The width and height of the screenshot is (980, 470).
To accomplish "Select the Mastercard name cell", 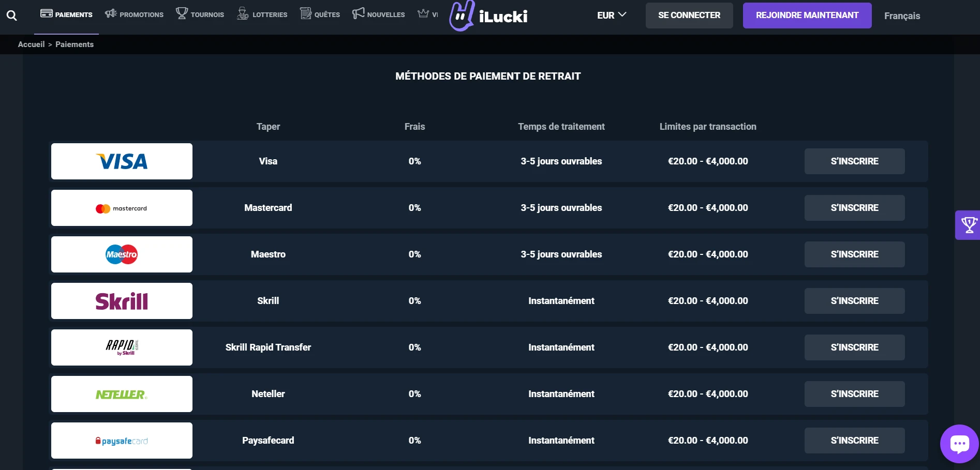I will coord(268,208).
